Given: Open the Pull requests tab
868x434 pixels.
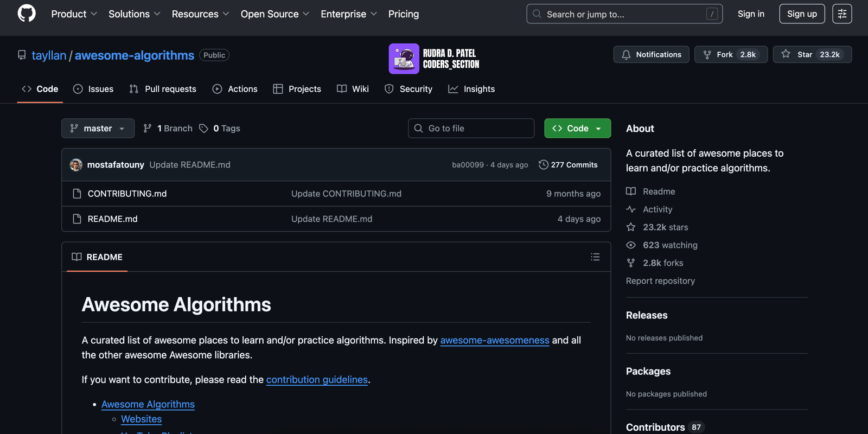Looking at the screenshot, I should (163, 89).
